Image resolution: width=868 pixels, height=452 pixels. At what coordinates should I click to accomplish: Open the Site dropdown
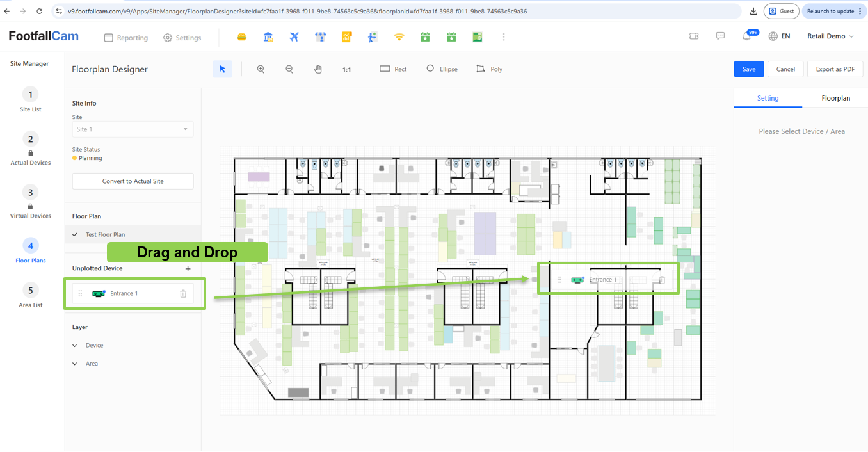(x=133, y=129)
